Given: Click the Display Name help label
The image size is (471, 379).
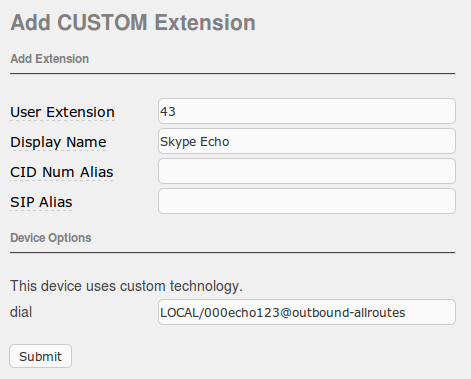Looking at the screenshot, I should (x=58, y=142).
